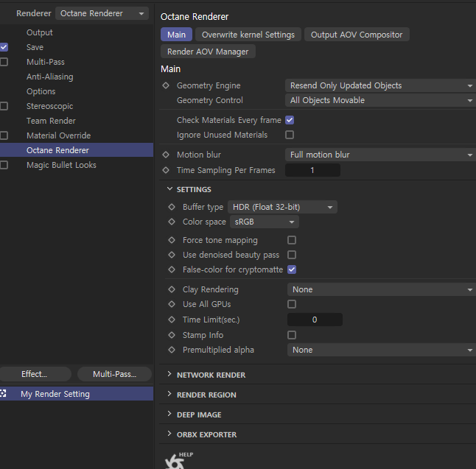The width and height of the screenshot is (476, 469).
Task: Click keyframe diamond beside Force tone mapping
Action: (172, 240)
